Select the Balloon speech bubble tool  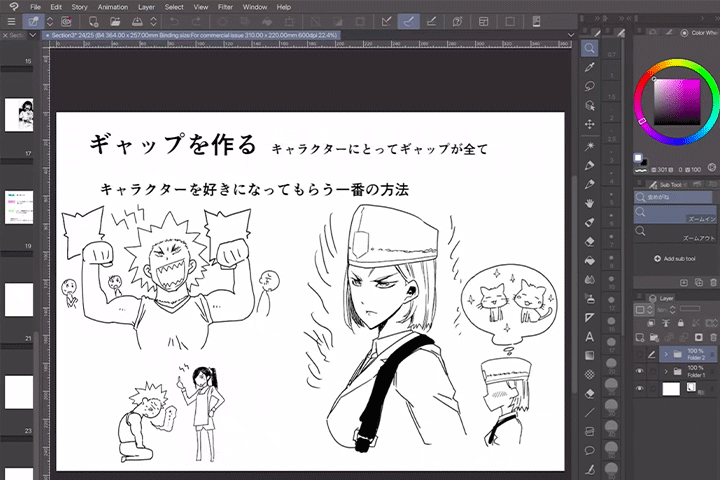click(x=590, y=451)
